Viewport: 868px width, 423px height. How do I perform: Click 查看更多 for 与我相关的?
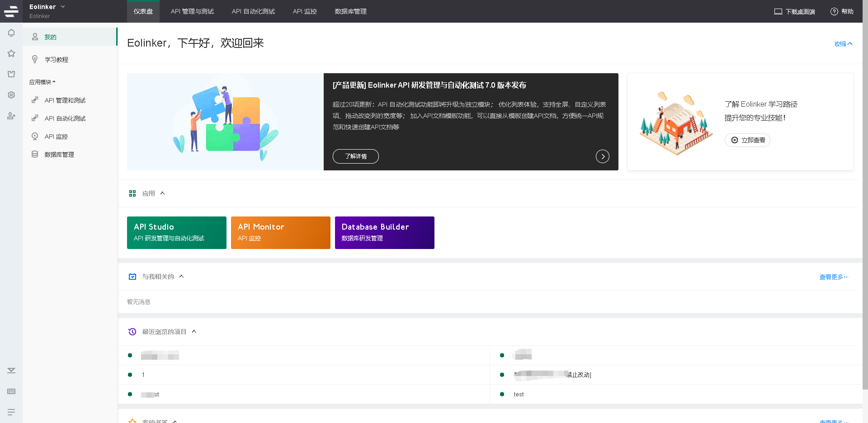pos(834,277)
